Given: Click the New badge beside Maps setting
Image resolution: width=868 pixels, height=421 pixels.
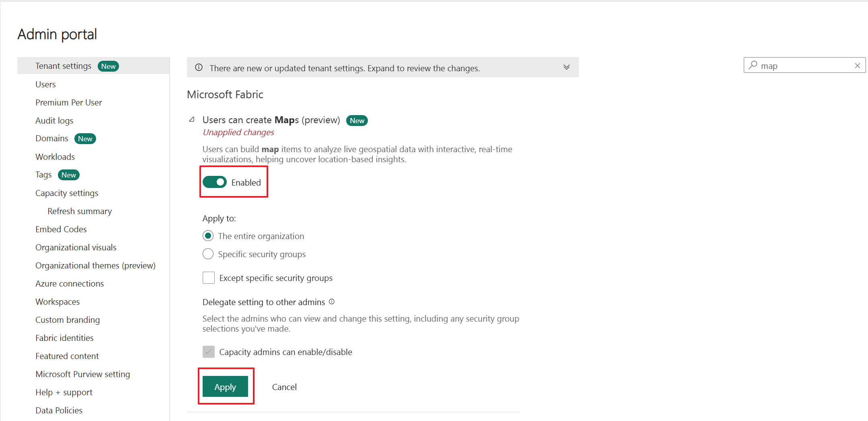Looking at the screenshot, I should tap(357, 120).
